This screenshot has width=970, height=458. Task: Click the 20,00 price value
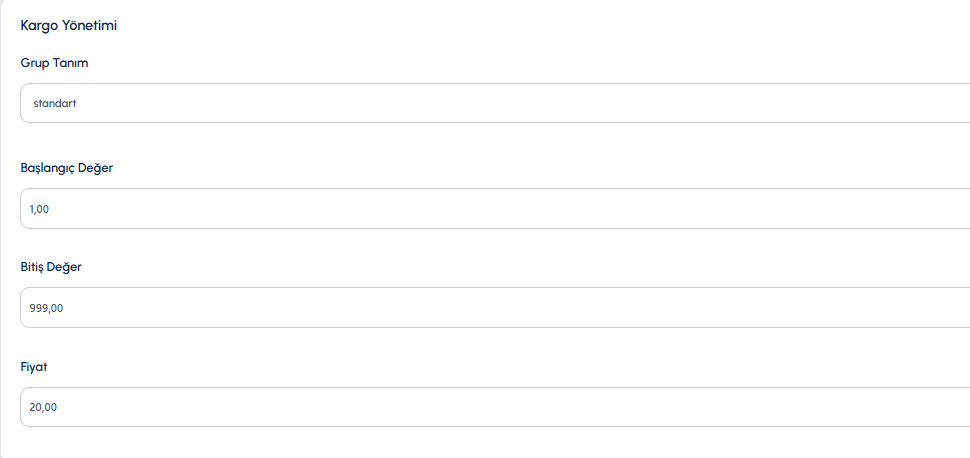click(x=43, y=407)
